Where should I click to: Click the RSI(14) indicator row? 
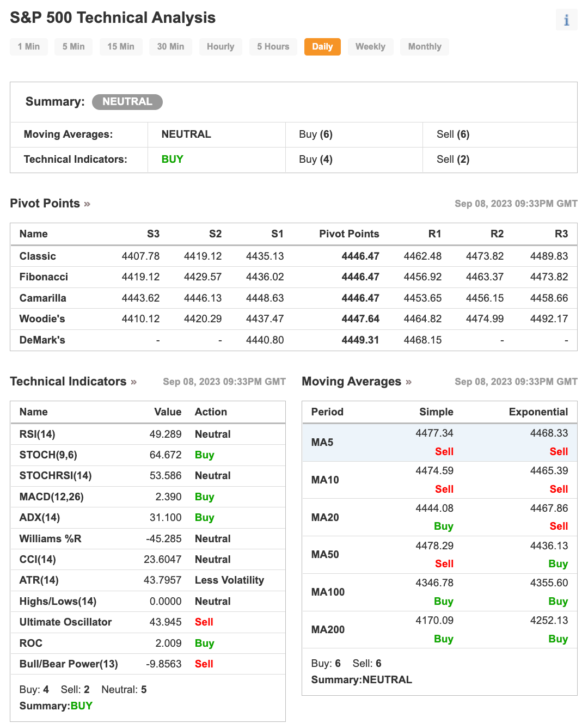click(148, 434)
